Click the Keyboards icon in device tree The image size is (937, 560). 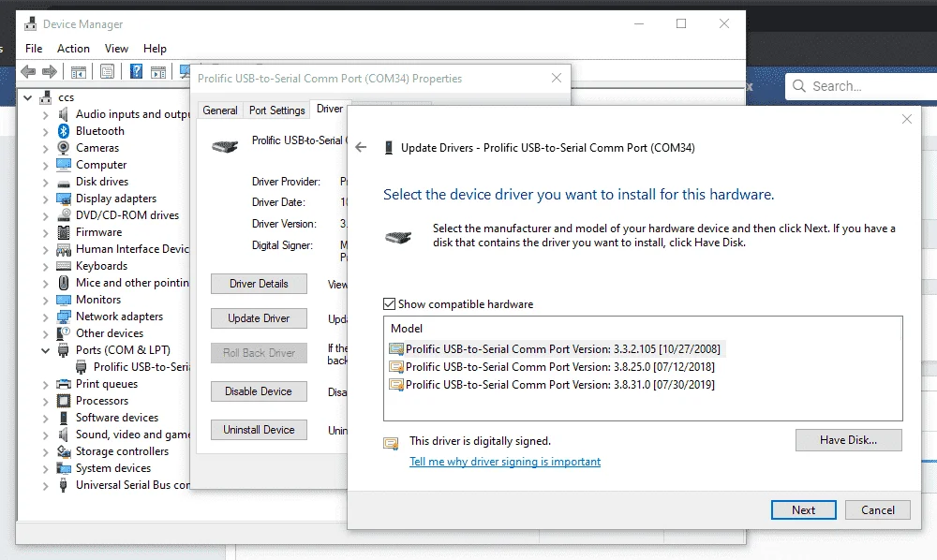[64, 266]
